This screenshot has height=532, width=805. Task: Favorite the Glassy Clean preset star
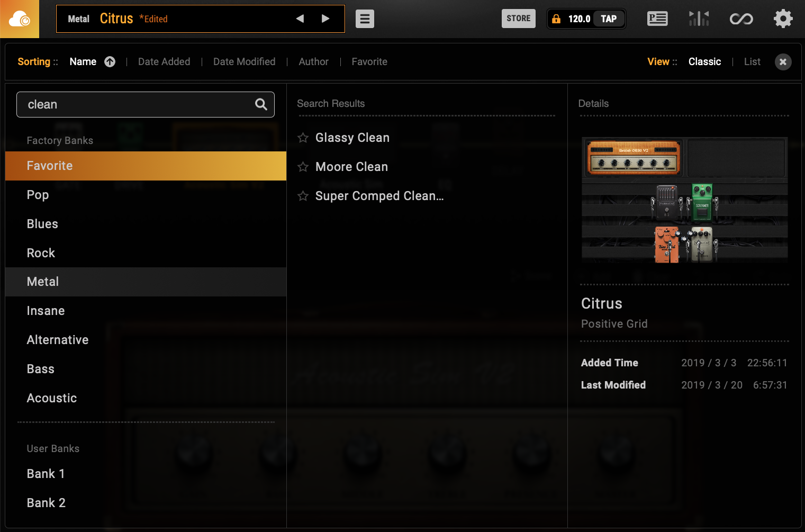click(303, 138)
